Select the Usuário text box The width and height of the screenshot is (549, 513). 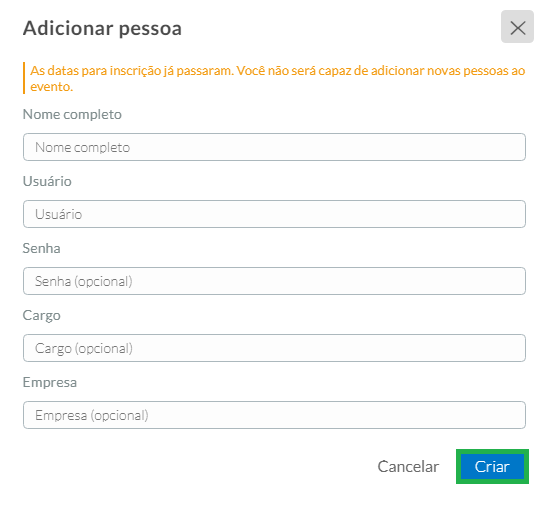tap(274, 214)
